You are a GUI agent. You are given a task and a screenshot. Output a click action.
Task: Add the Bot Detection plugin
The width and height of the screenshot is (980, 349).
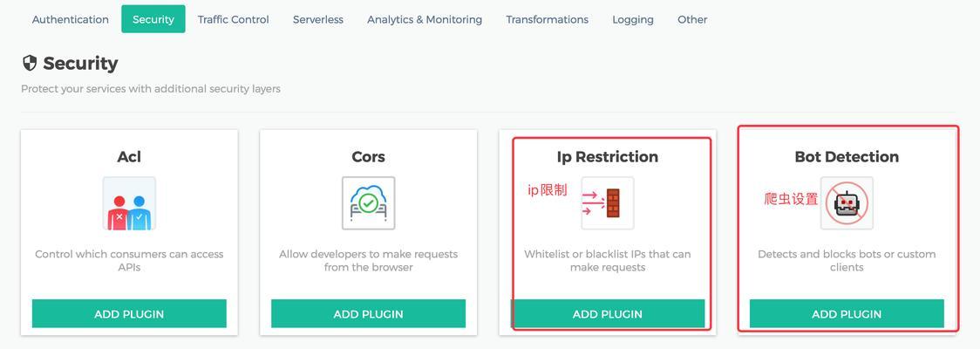847,314
